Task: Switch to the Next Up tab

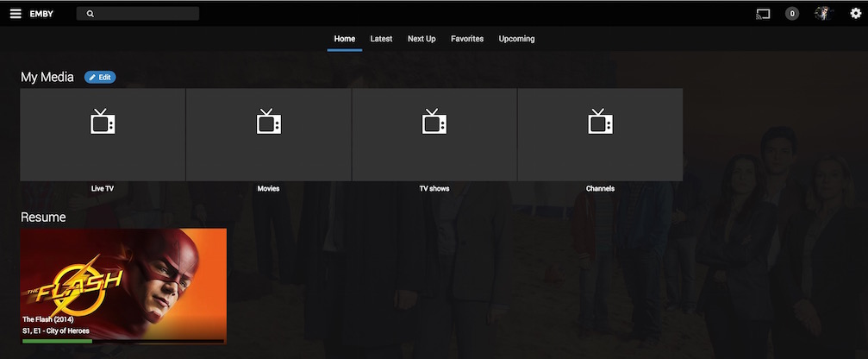Action: point(422,39)
